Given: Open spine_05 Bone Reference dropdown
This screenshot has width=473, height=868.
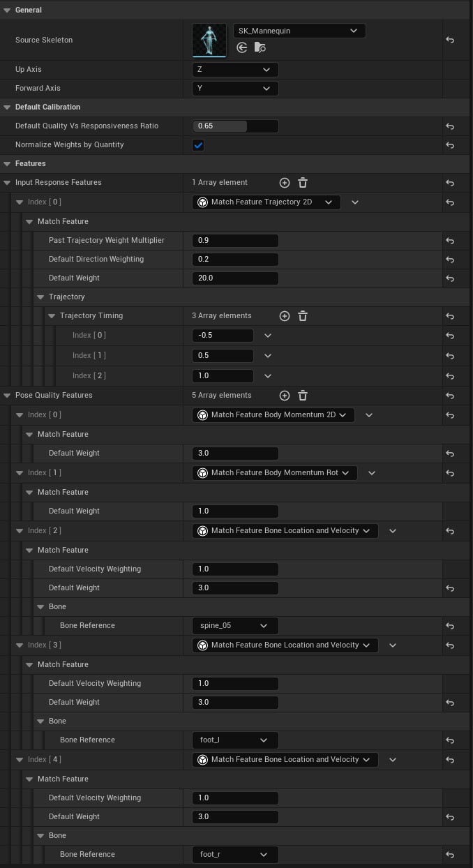Looking at the screenshot, I should click(235, 626).
